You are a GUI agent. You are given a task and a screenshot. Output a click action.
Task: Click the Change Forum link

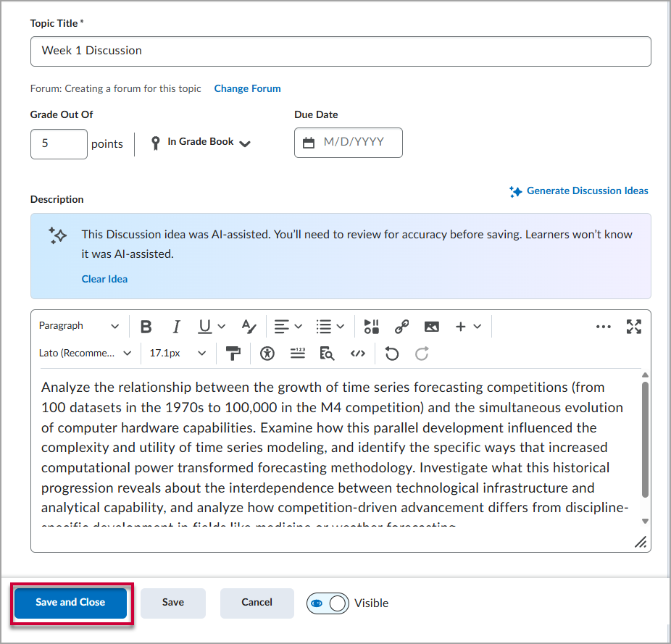click(247, 88)
